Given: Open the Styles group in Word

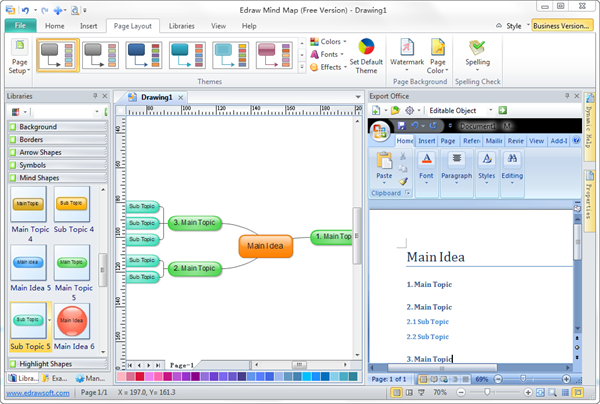Looking at the screenshot, I should [x=486, y=168].
